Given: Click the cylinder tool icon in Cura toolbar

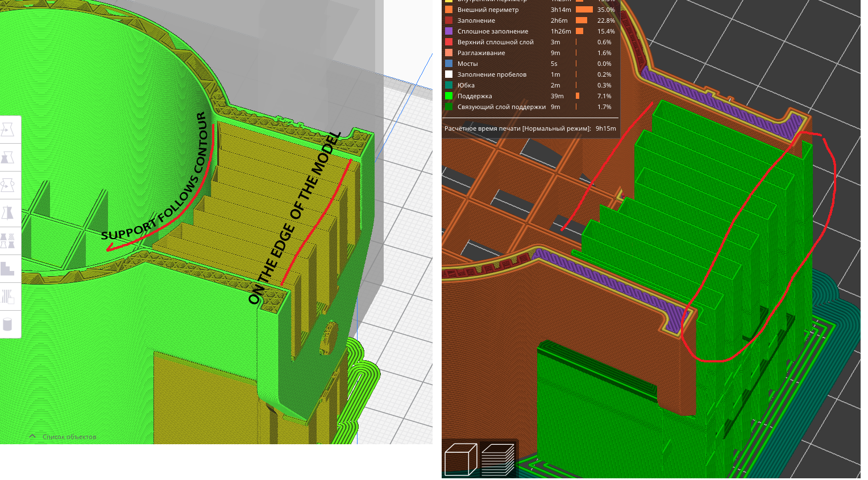Looking at the screenshot, I should 7,324.
